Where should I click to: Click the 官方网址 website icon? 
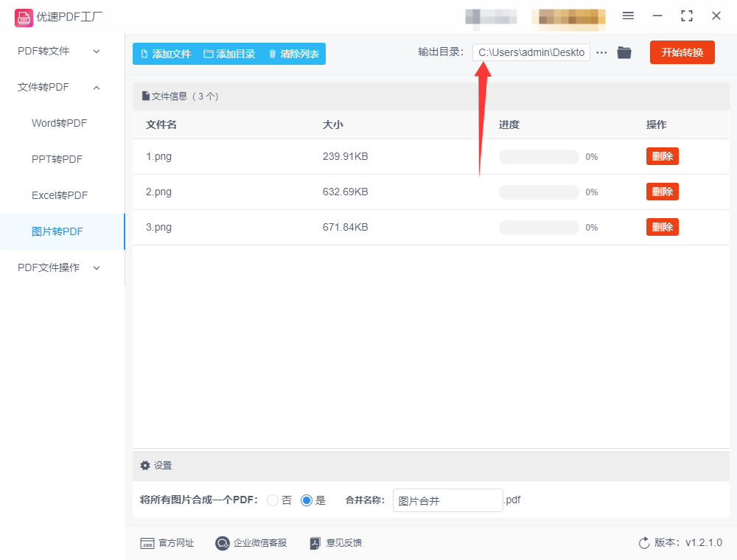click(x=147, y=544)
